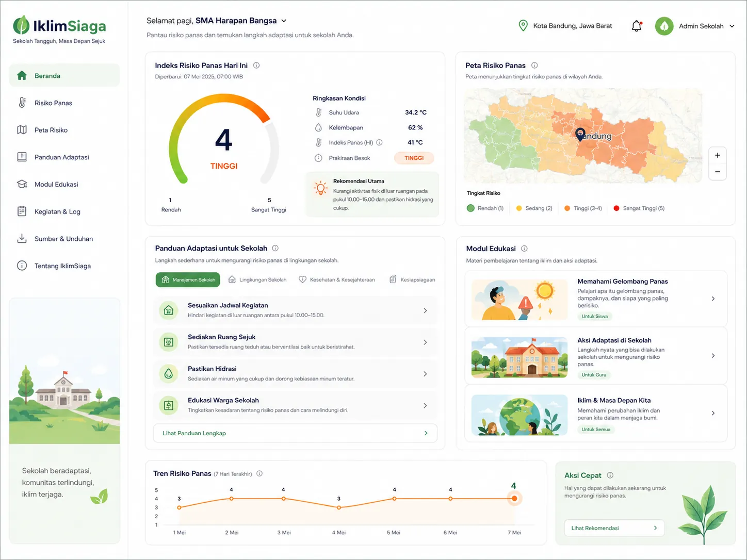Click info icon next to Indeks Risiko Panas Hari Ini
The image size is (747, 560).
pos(256,65)
